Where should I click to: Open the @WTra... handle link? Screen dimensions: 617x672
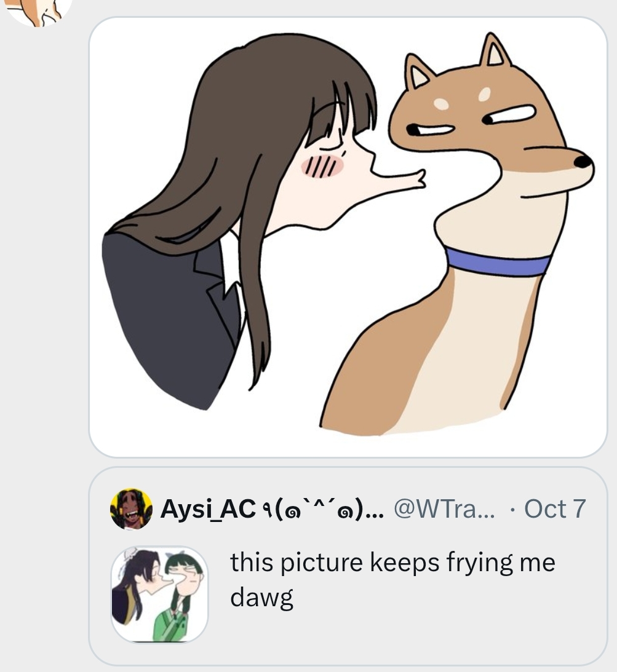[444, 509]
